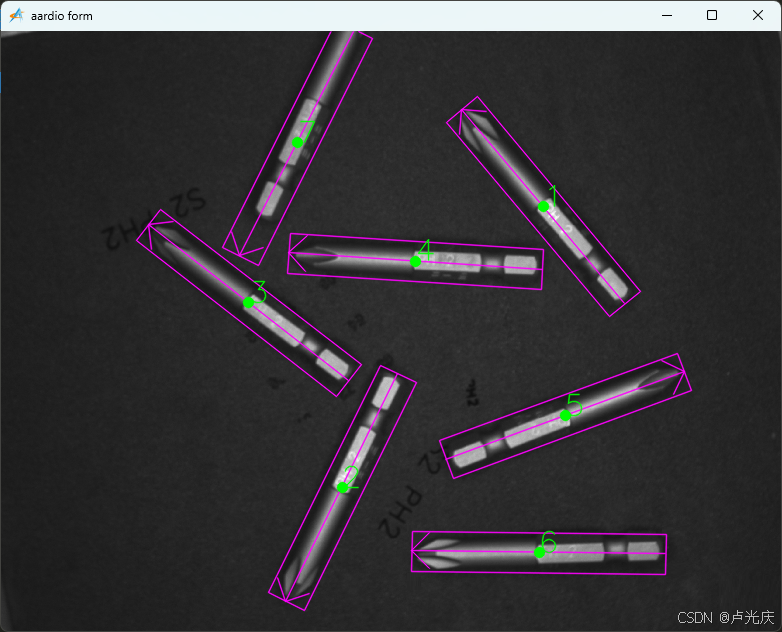Click the green center dot labeled 1
The image size is (782, 632).
coord(544,207)
